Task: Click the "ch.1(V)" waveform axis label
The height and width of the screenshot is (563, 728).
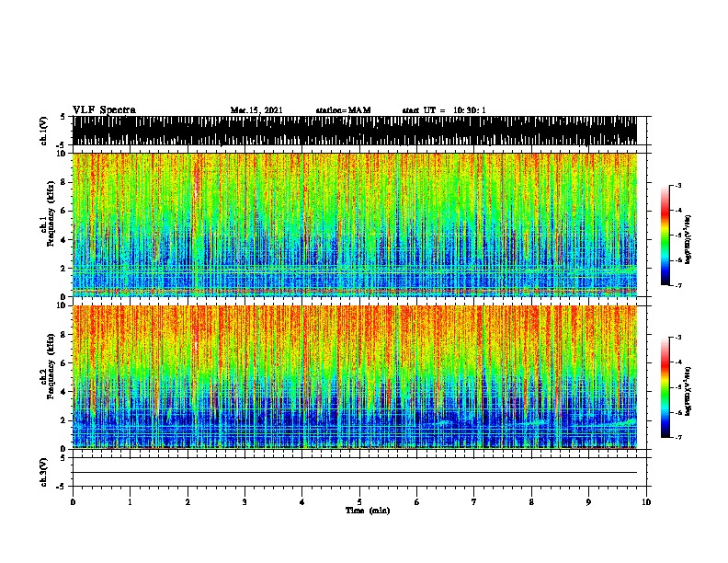Action: [x=44, y=131]
